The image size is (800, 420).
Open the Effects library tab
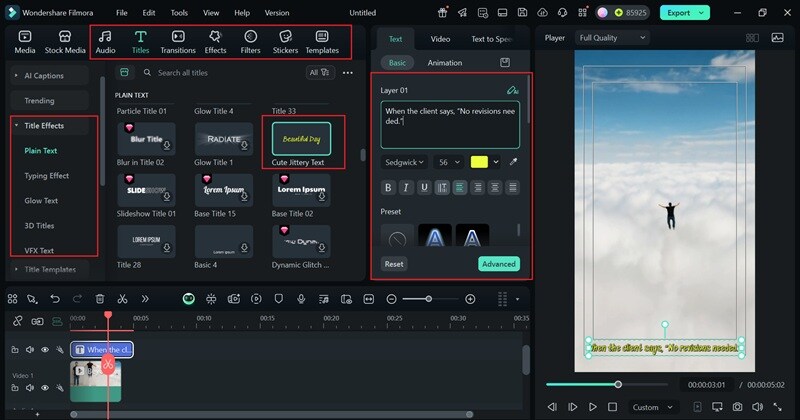[215, 42]
